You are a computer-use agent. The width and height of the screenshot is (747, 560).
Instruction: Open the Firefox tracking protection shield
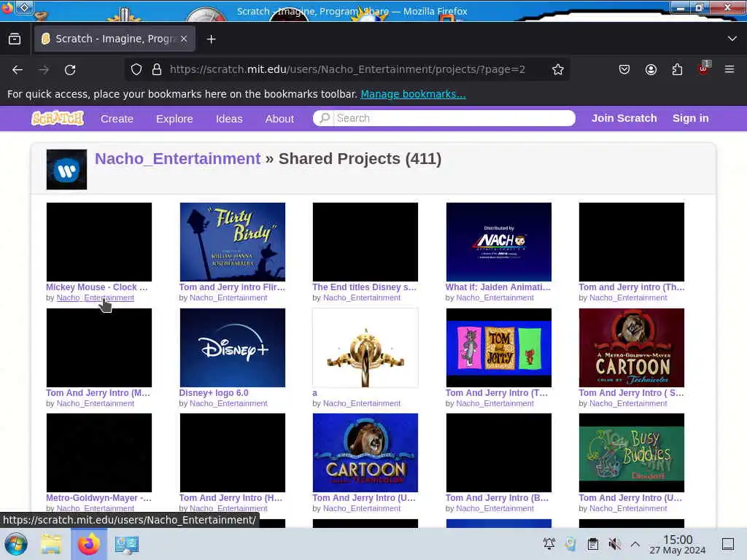(136, 69)
